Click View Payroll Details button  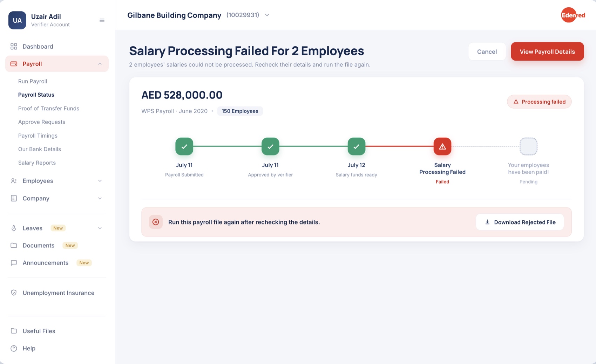point(547,51)
